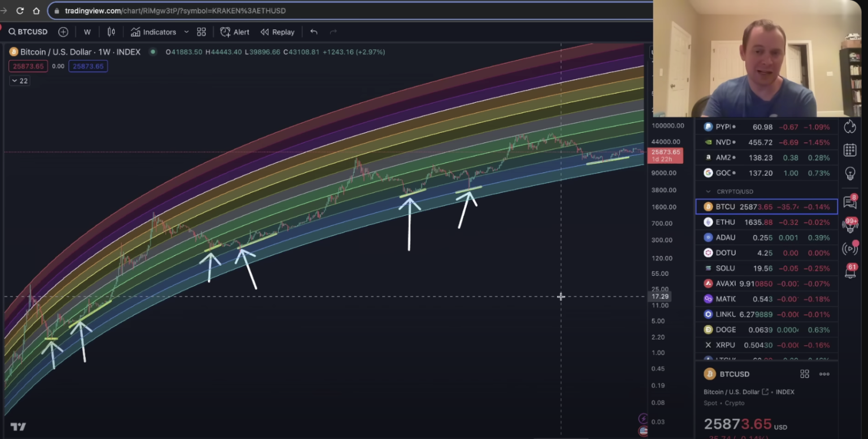Open the candlestick chart style selector
Viewport: 868px width, 439px height.
click(111, 32)
